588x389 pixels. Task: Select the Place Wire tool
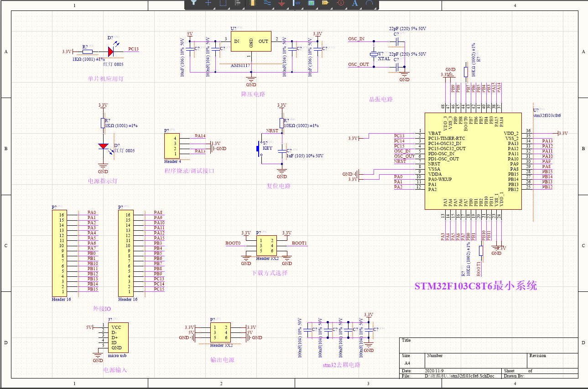(267, 3)
